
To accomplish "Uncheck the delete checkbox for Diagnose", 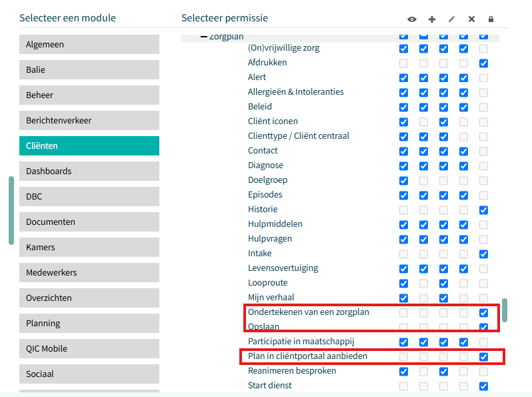I will [463, 166].
